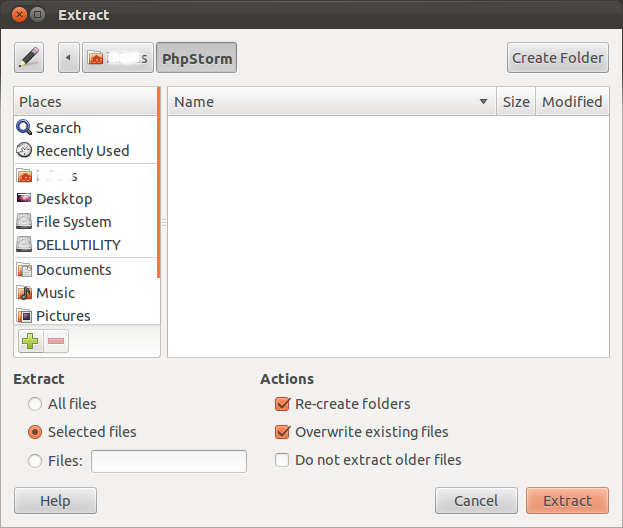Click the pencil icon to enter a location

29,58
